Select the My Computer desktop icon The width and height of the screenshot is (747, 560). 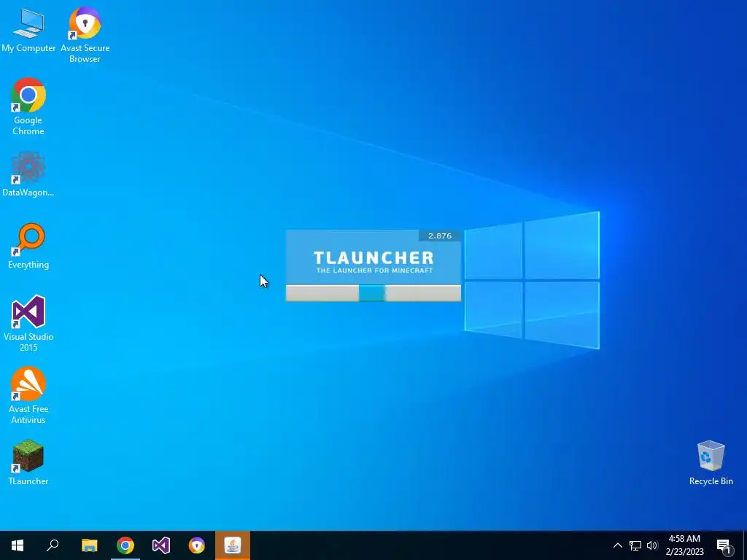pos(28,31)
